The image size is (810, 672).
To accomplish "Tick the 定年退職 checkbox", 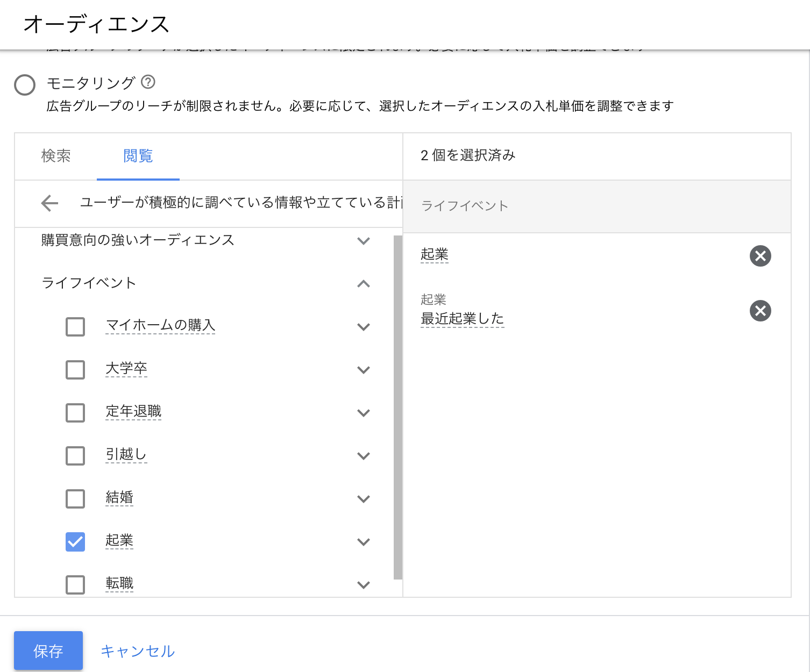I will tap(75, 412).
